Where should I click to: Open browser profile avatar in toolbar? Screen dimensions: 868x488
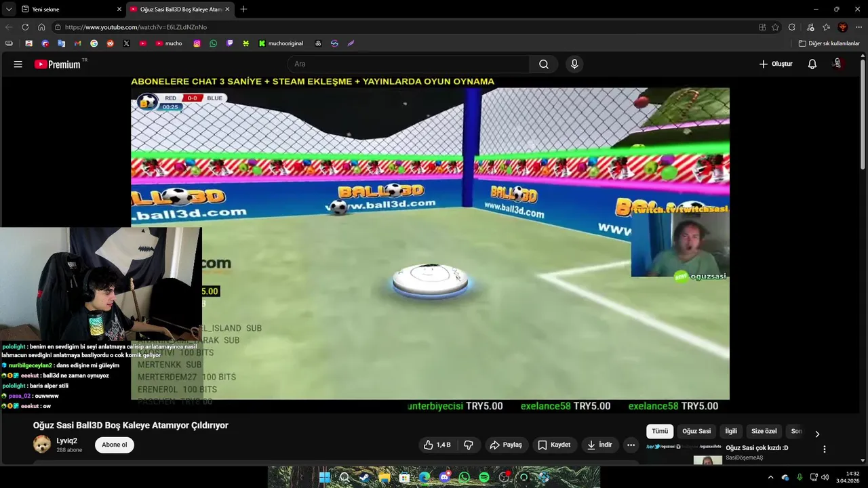click(843, 27)
